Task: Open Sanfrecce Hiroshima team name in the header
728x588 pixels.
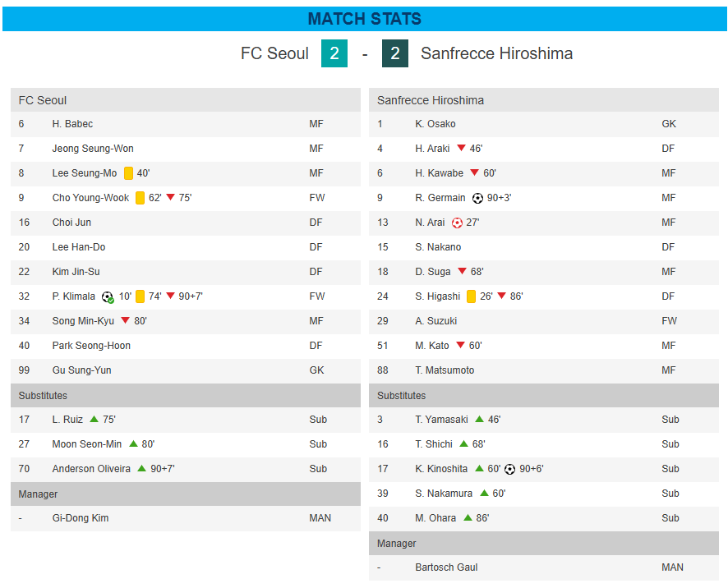Action: click(496, 54)
